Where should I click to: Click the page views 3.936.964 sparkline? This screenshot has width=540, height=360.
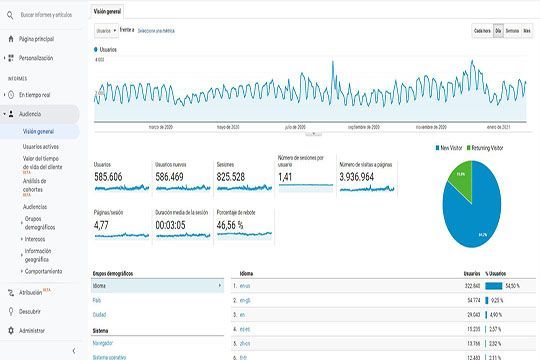[x=367, y=188]
